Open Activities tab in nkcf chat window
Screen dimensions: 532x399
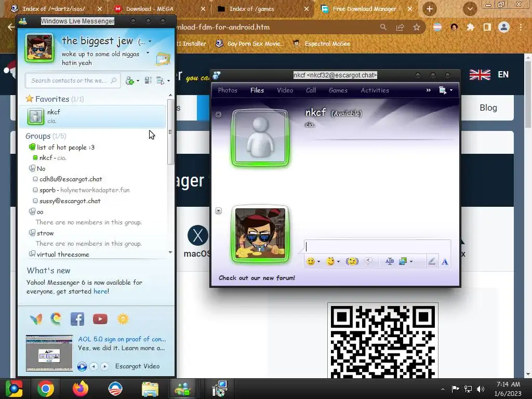pos(375,90)
